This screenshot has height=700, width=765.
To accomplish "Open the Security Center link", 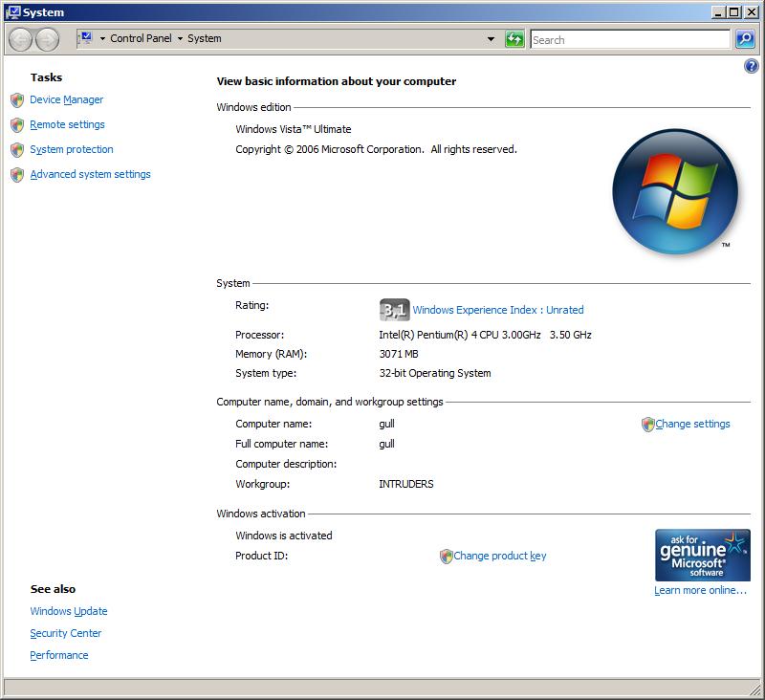I will coord(66,634).
